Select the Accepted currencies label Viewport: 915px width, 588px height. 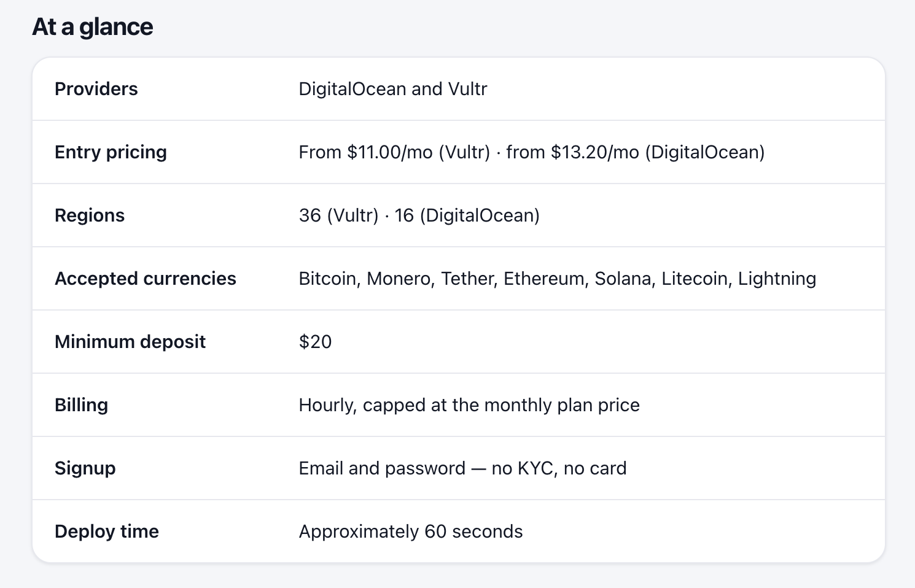pyautogui.click(x=145, y=279)
